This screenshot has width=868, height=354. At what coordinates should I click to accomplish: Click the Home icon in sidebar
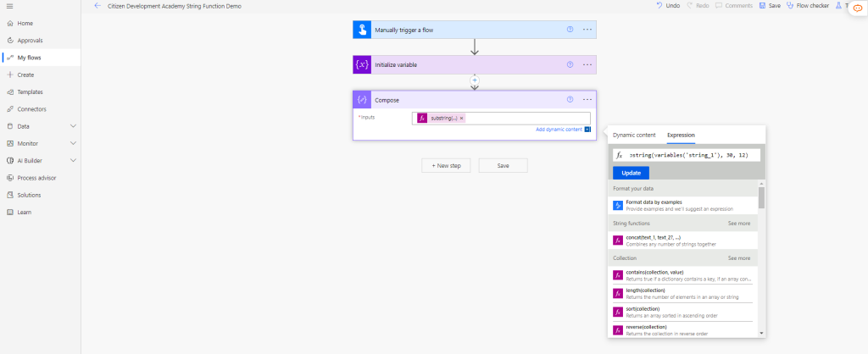[10, 23]
